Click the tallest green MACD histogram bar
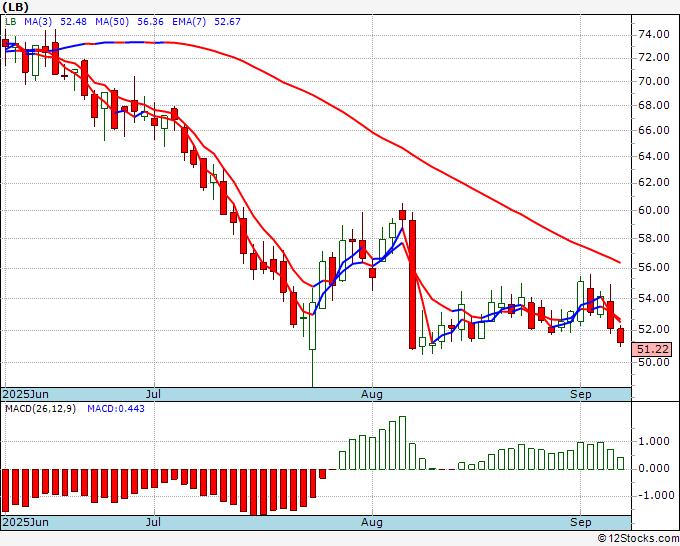Screen dimensions: 680x546 click(402, 443)
